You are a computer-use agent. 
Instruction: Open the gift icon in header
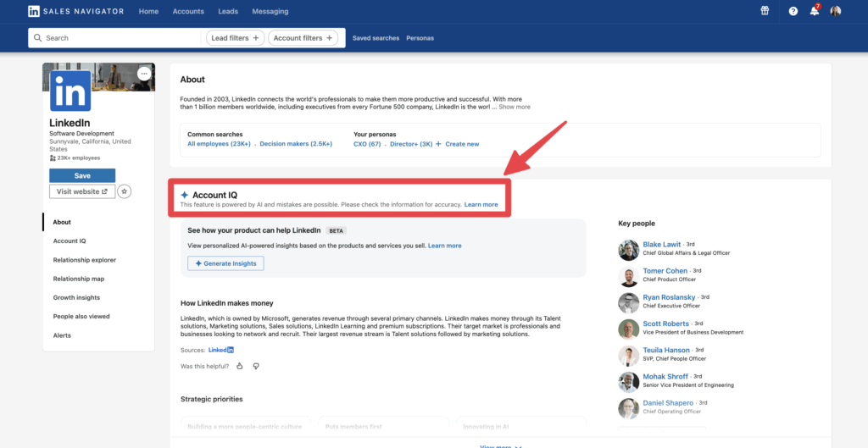tap(765, 11)
